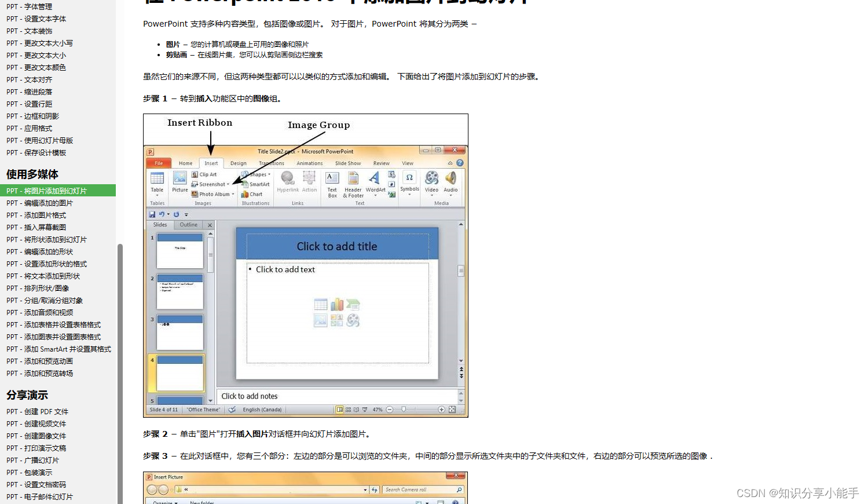
Task: Open the Slide Show ribbon tab
Action: click(348, 163)
